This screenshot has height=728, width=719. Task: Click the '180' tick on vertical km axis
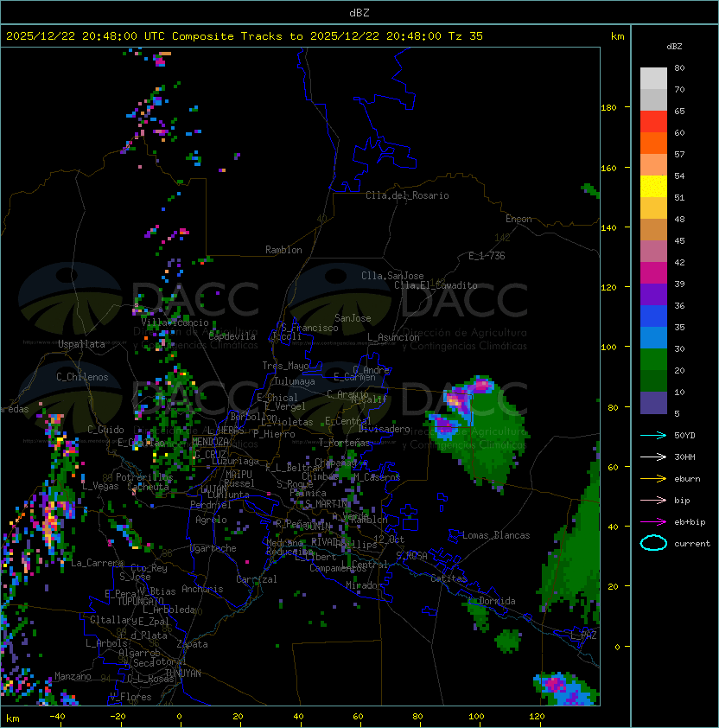coord(608,108)
